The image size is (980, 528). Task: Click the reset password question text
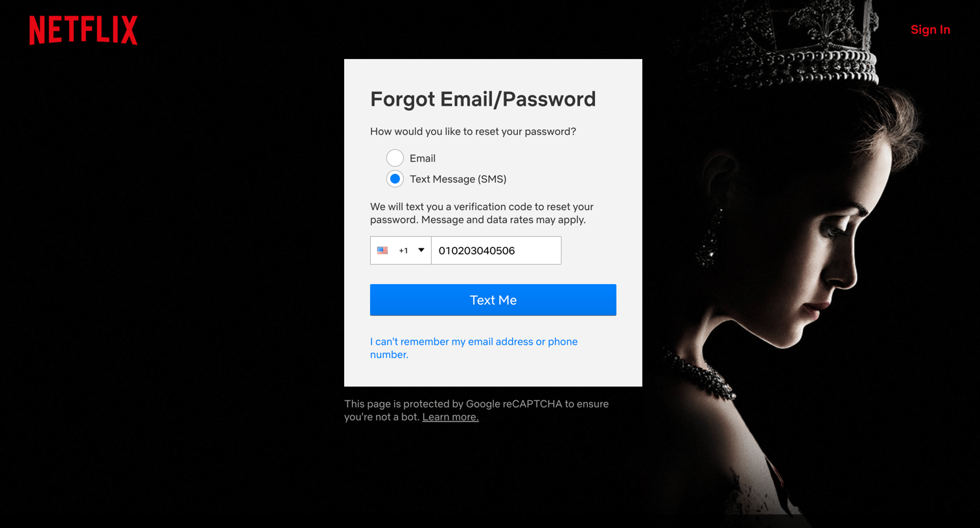pyautogui.click(x=473, y=132)
